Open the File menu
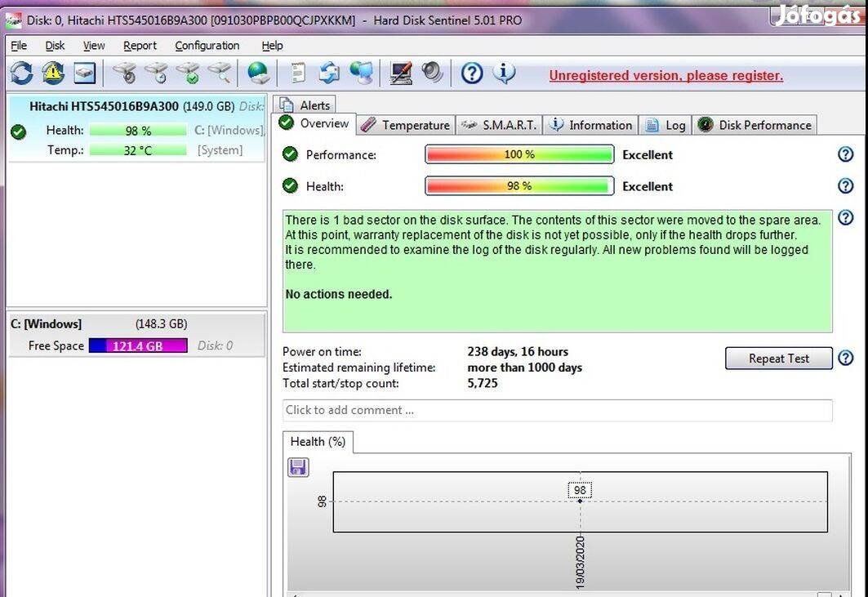868x597 pixels. pyautogui.click(x=19, y=46)
